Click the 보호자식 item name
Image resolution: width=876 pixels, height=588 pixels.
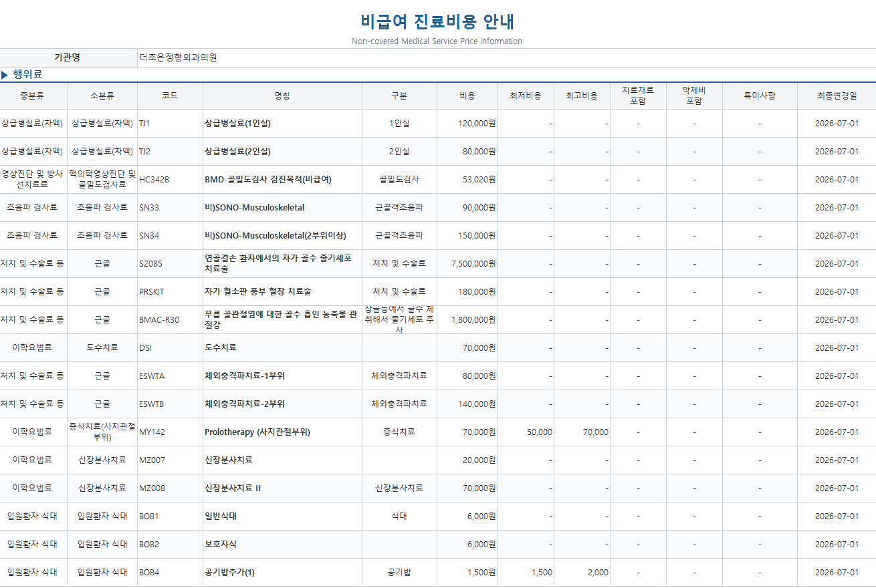[221, 545]
